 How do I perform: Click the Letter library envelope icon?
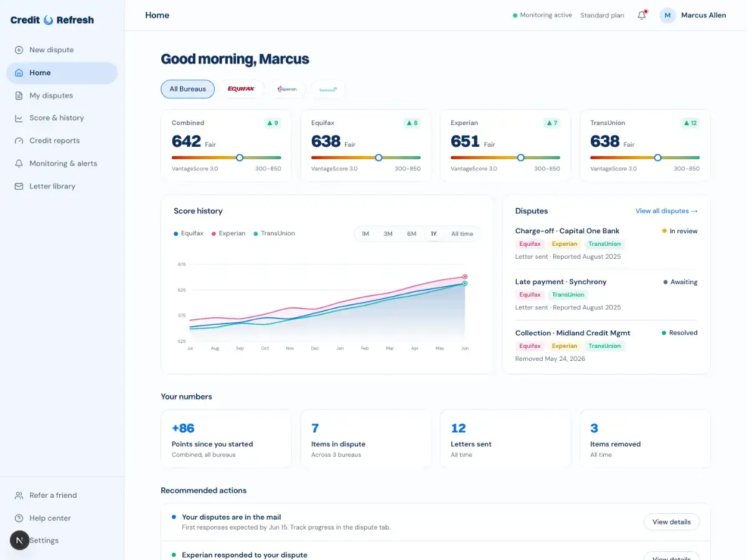pyautogui.click(x=19, y=186)
